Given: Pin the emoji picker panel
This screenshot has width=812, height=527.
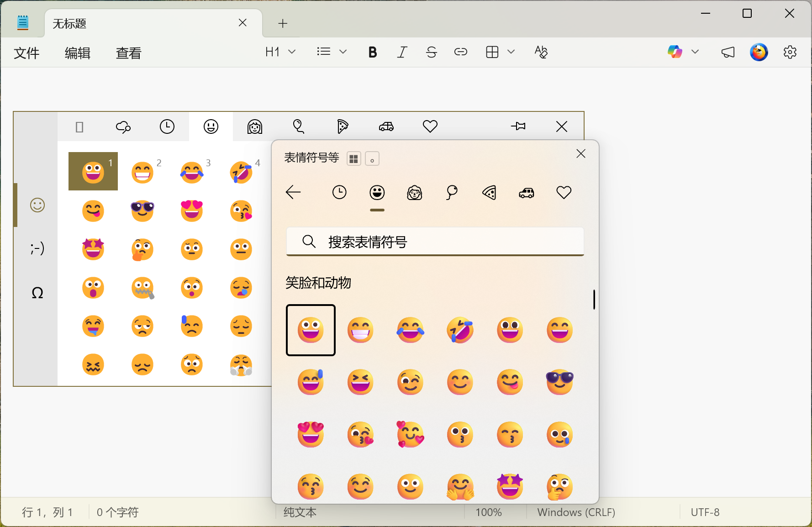Looking at the screenshot, I should point(518,126).
